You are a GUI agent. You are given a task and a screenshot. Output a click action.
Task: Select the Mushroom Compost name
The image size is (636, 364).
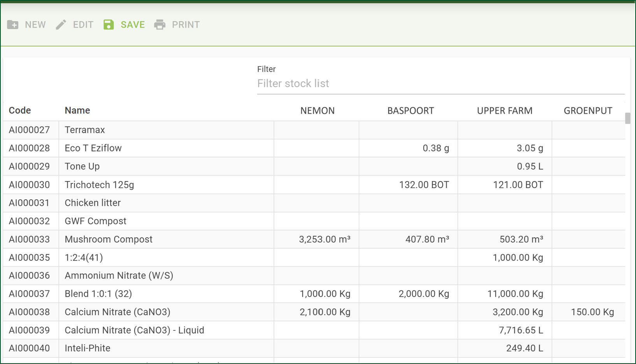tap(109, 239)
